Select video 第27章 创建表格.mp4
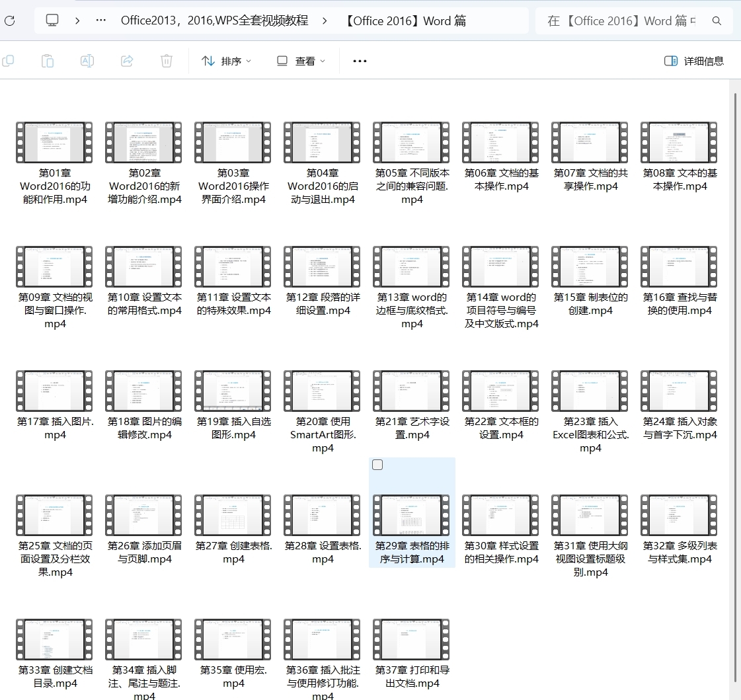 click(x=233, y=529)
